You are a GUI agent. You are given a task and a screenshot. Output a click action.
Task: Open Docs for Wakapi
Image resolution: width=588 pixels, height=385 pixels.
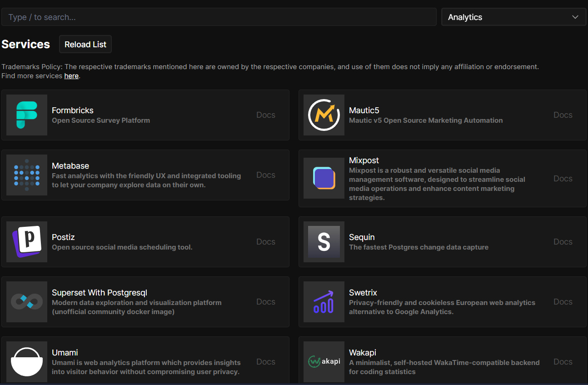click(x=563, y=361)
